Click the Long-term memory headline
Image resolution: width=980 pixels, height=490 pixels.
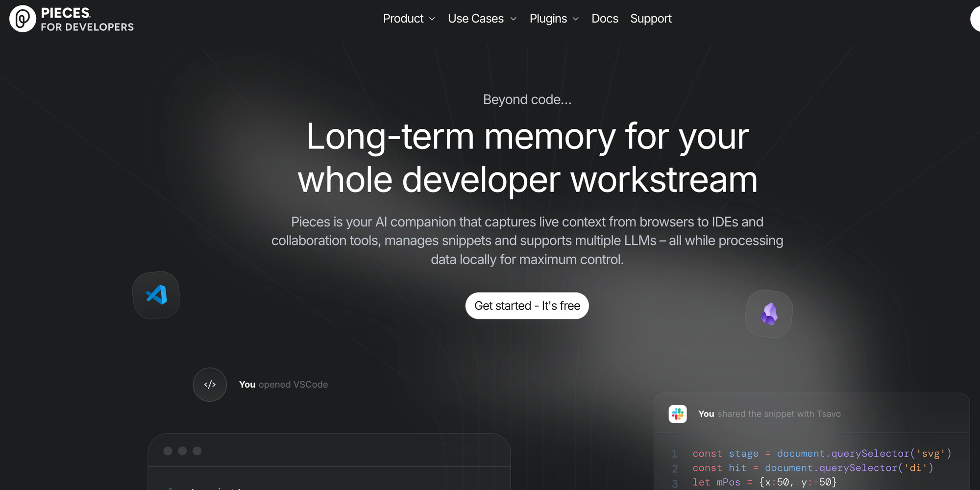click(527, 158)
